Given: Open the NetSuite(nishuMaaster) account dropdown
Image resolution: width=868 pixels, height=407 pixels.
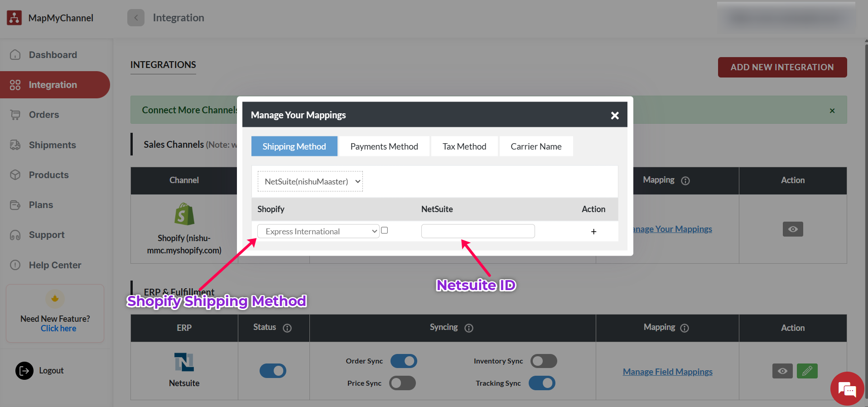Looking at the screenshot, I should tap(310, 182).
